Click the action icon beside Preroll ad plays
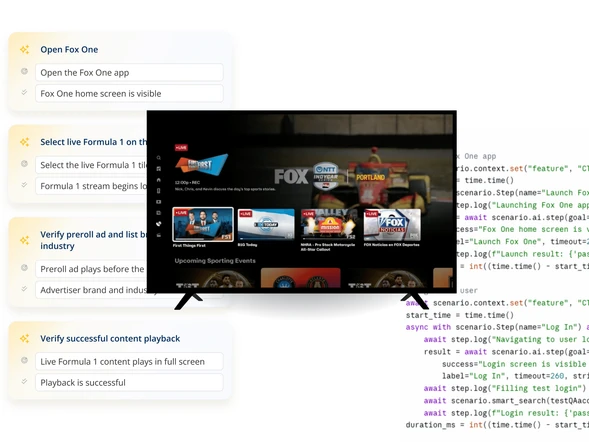Image resolution: width=589 pixels, height=442 pixels. coord(24,267)
